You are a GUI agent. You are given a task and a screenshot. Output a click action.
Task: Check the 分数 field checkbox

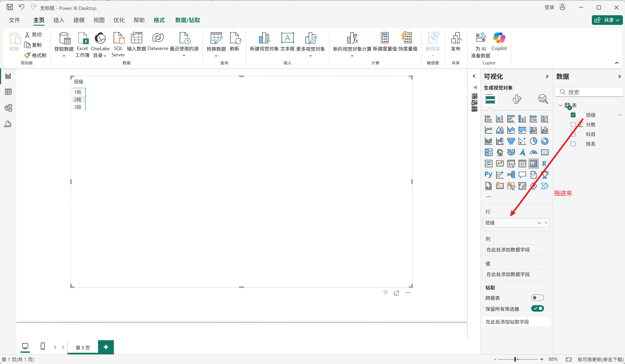573,125
